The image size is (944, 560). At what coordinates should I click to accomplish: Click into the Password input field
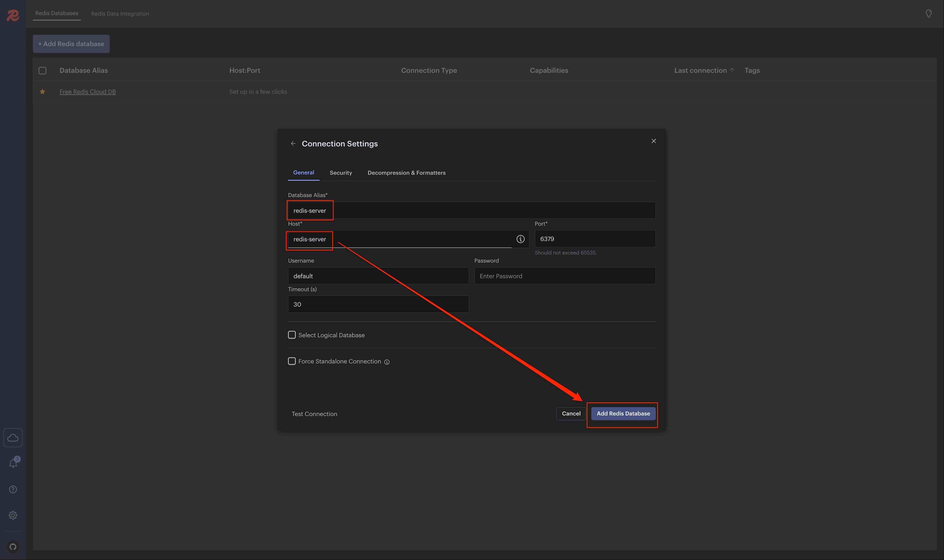coord(564,276)
